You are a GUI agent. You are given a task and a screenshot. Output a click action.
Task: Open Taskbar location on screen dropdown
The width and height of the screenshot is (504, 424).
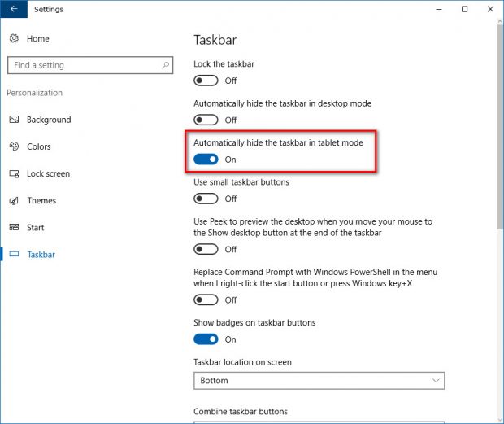pos(319,381)
